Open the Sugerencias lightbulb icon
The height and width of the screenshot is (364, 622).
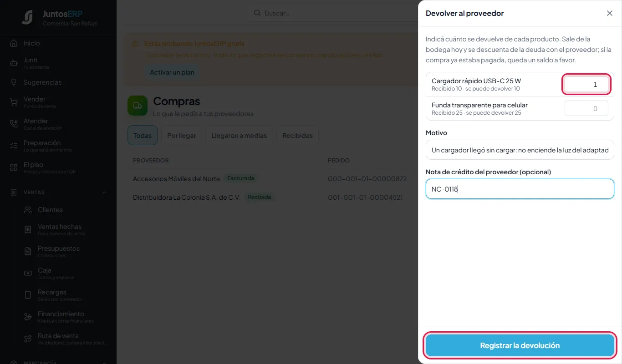pyautogui.click(x=14, y=82)
